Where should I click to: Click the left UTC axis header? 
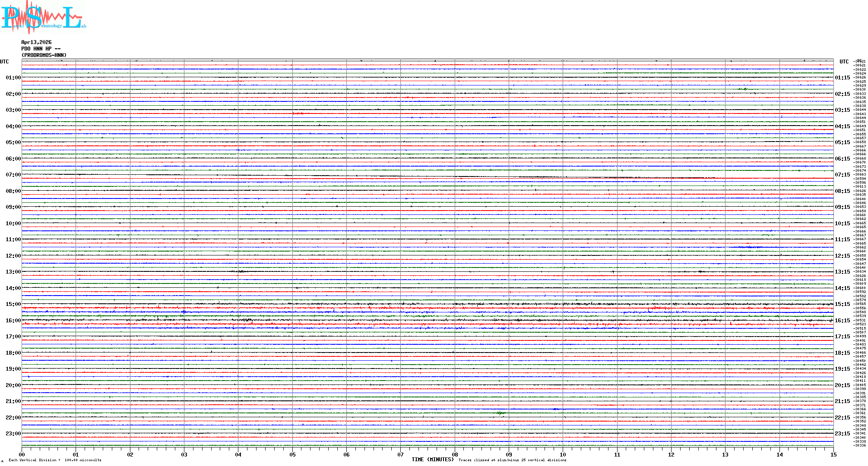(4, 62)
